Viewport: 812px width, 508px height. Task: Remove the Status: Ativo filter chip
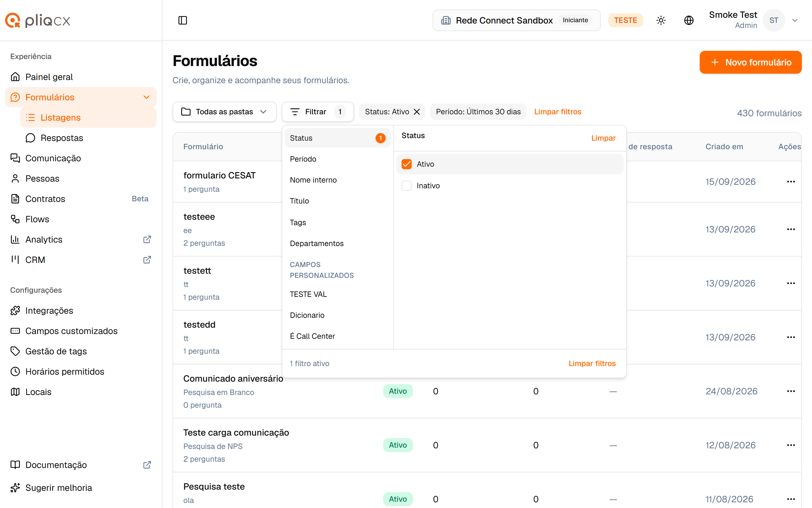(417, 111)
